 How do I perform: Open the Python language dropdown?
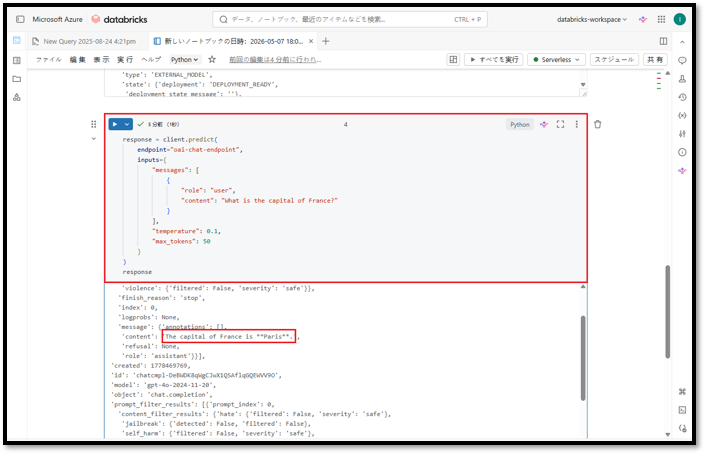(184, 59)
